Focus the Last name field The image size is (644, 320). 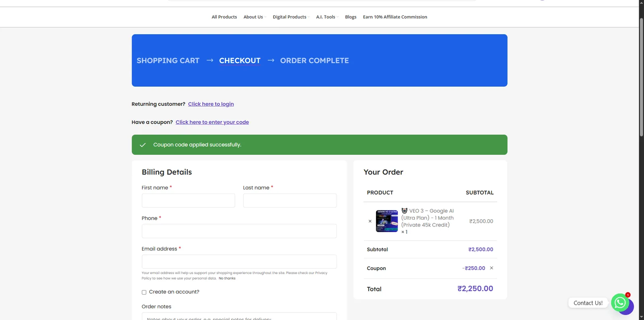coord(290,200)
